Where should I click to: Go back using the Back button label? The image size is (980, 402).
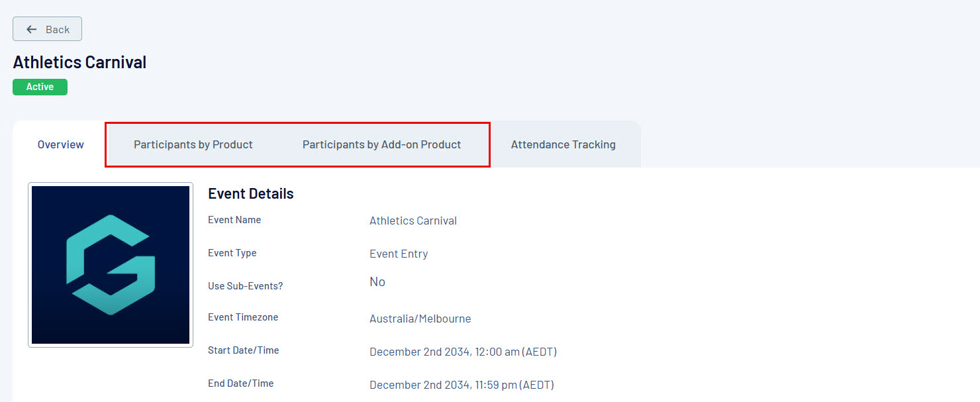tap(58, 29)
